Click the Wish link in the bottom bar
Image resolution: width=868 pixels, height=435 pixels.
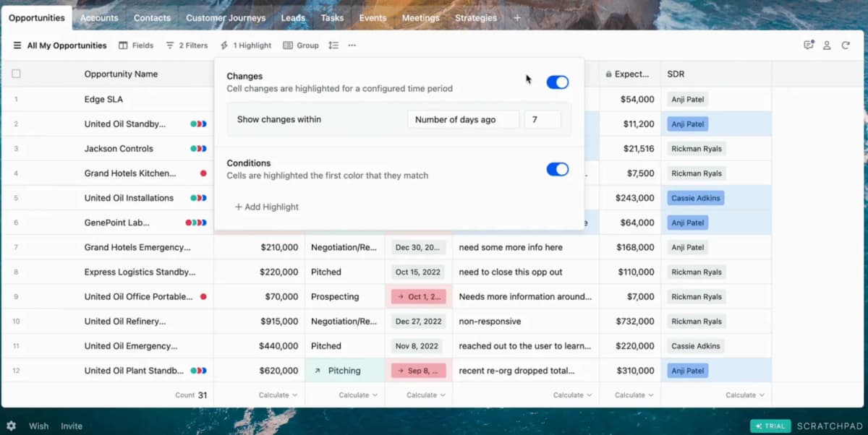pos(38,426)
